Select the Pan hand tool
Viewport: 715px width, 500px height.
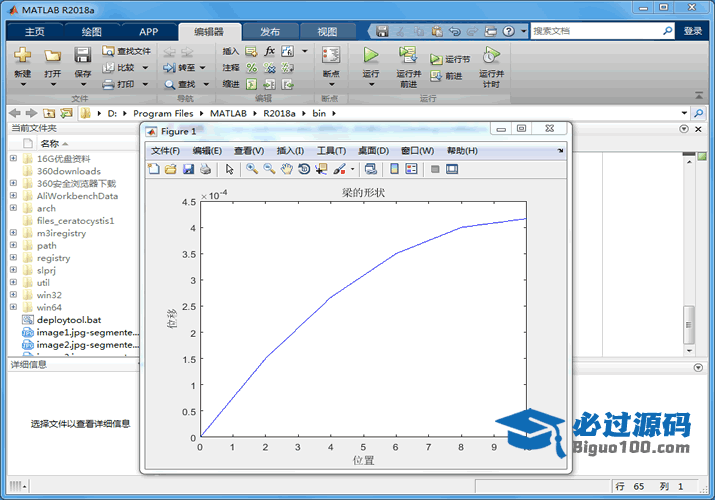(x=286, y=169)
